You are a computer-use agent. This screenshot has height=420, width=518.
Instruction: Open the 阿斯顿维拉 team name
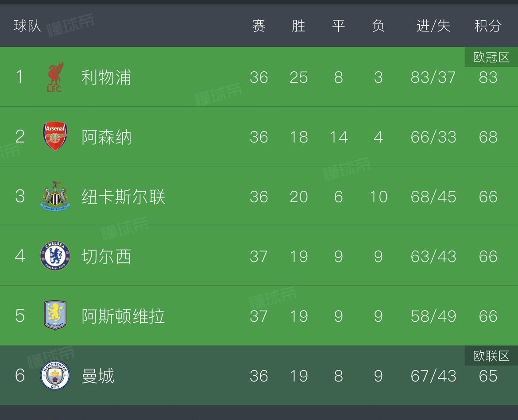(123, 316)
